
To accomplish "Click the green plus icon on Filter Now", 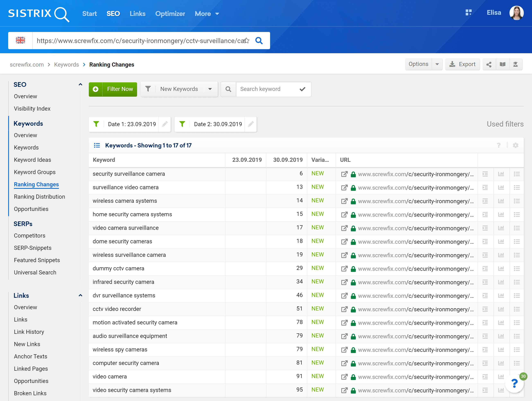I will click(96, 89).
